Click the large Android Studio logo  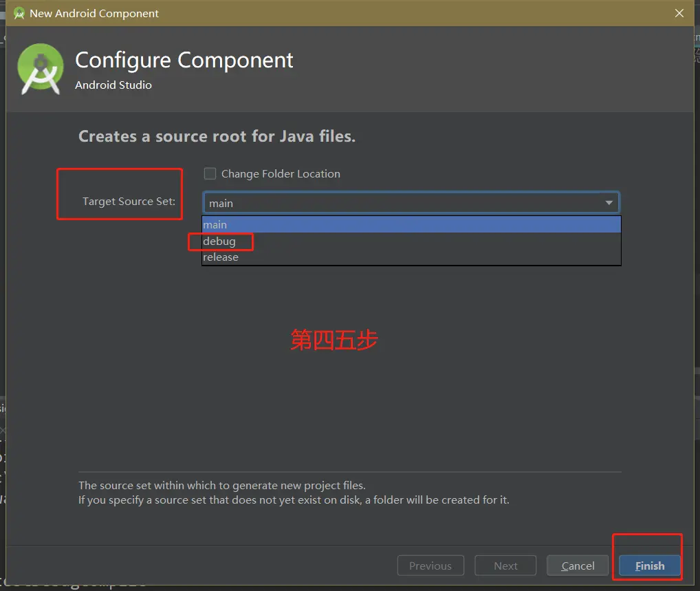click(43, 69)
